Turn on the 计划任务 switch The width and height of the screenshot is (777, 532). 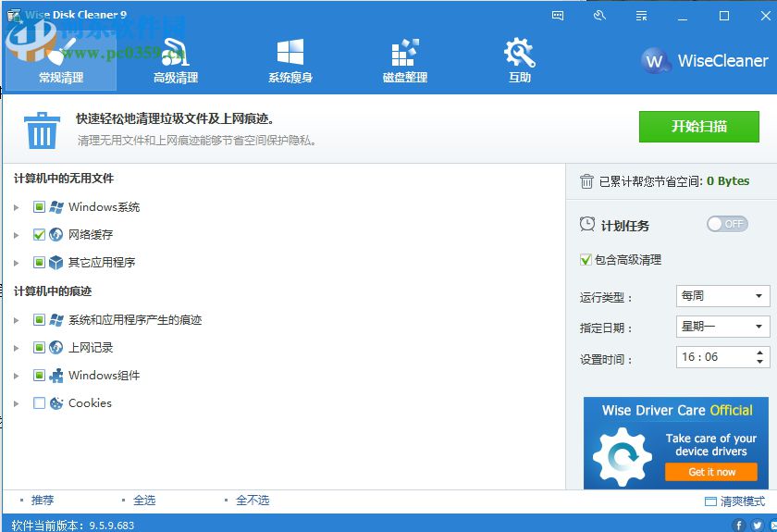coord(727,224)
